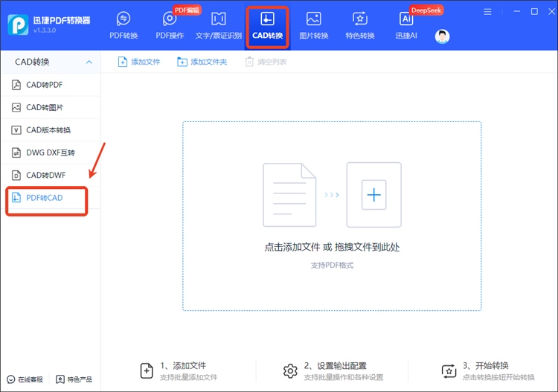Click the 3、开始转换 step label
Screen dimensions: 558x392
point(486,366)
